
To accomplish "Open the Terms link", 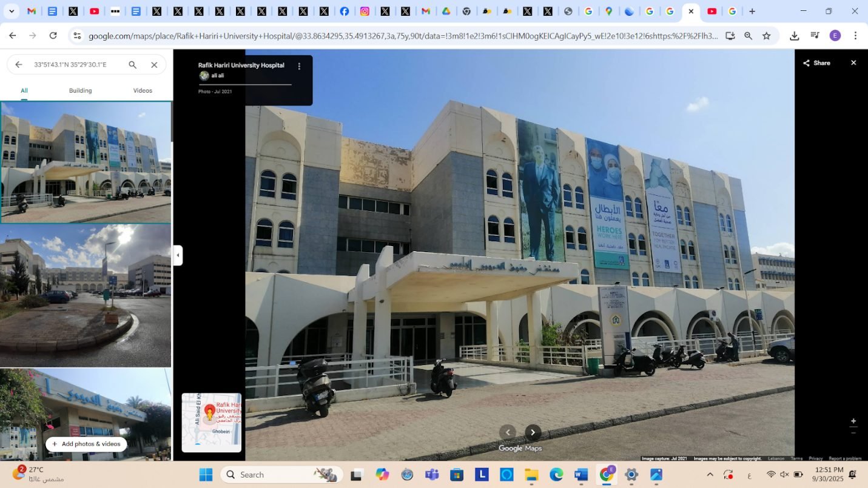I will (796, 458).
